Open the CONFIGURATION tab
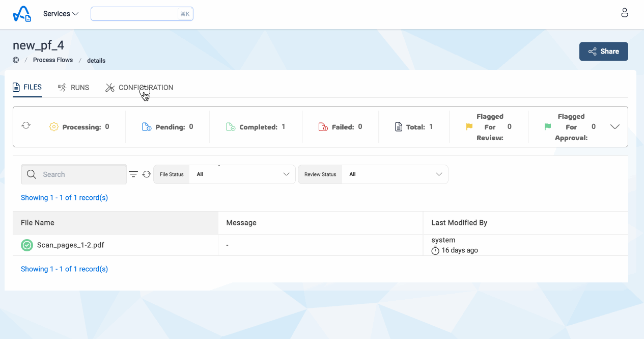Screen dimensions: 644x339 (x=146, y=87)
